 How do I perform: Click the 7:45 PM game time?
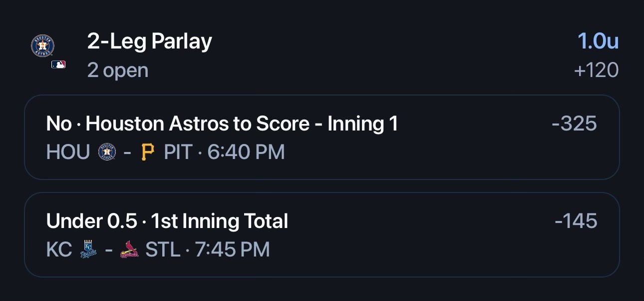click(x=231, y=249)
